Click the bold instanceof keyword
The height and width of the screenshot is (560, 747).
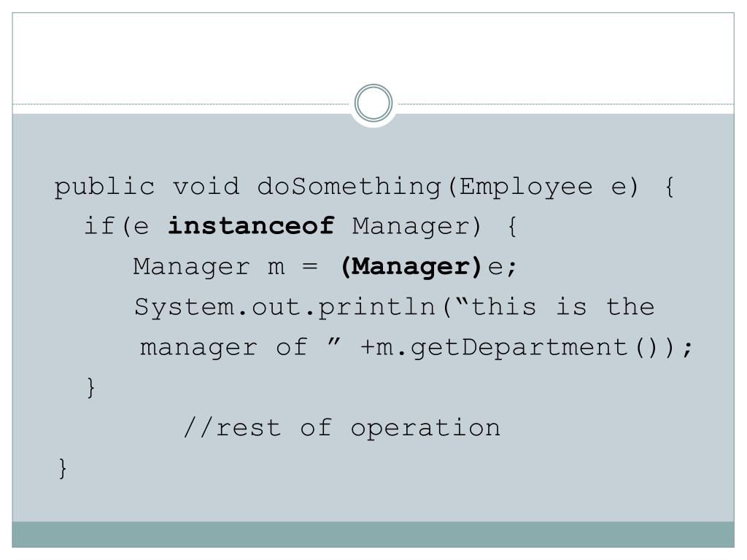click(251, 225)
